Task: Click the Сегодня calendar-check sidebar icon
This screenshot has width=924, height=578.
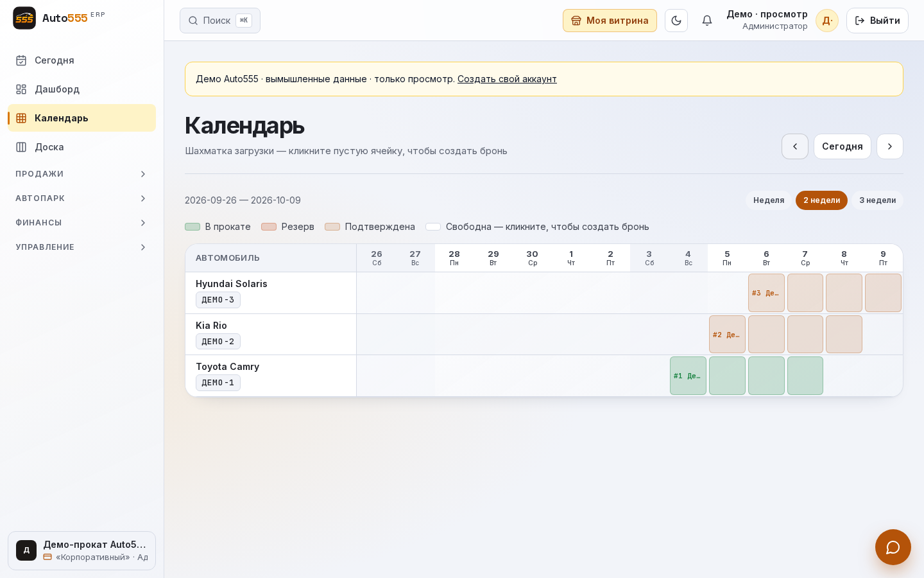Action: point(21,60)
